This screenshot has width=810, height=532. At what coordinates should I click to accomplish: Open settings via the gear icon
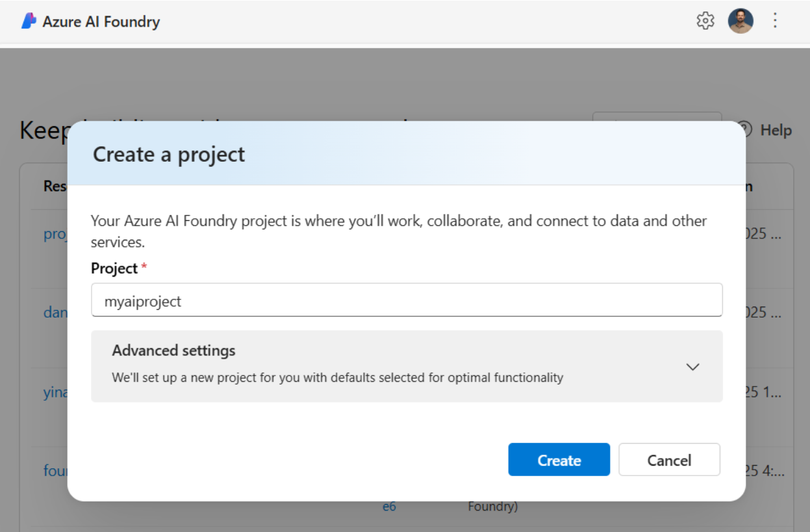705,21
